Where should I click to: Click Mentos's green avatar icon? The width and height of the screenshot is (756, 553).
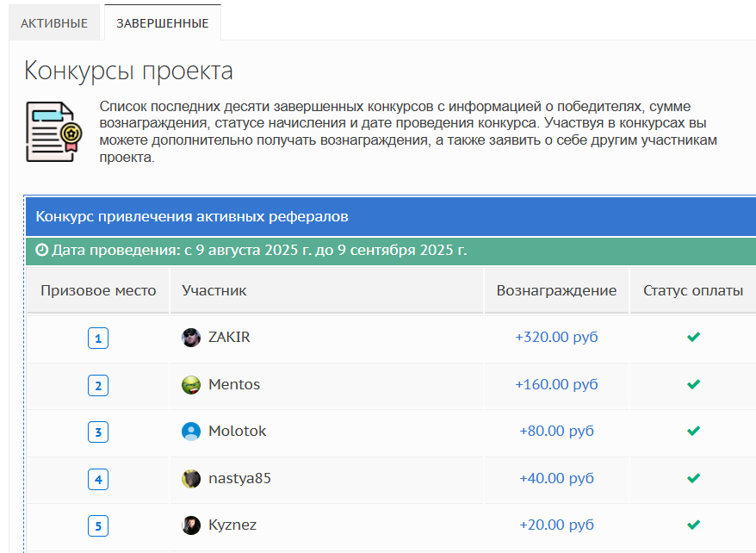pos(191,385)
